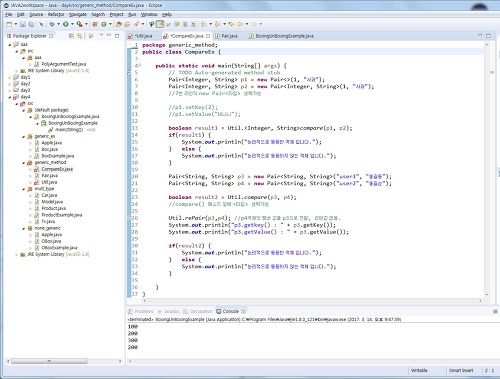Click the editor horizontal scrollbar
Screen dimensions: 500x379
[312, 300]
